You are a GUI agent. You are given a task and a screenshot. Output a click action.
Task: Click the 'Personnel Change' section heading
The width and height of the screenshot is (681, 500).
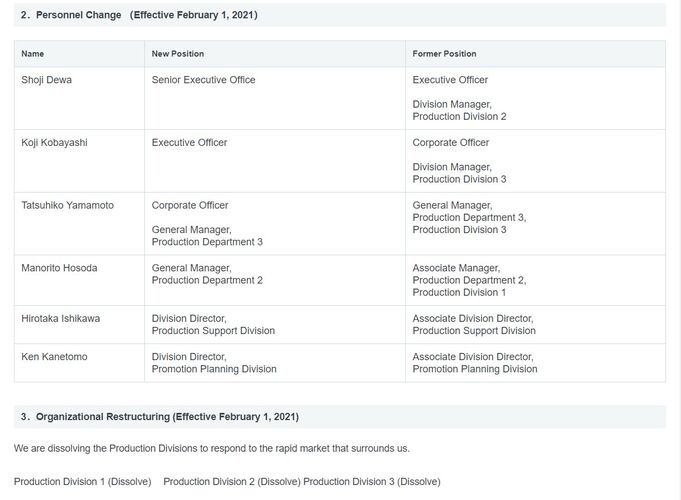tap(139, 15)
